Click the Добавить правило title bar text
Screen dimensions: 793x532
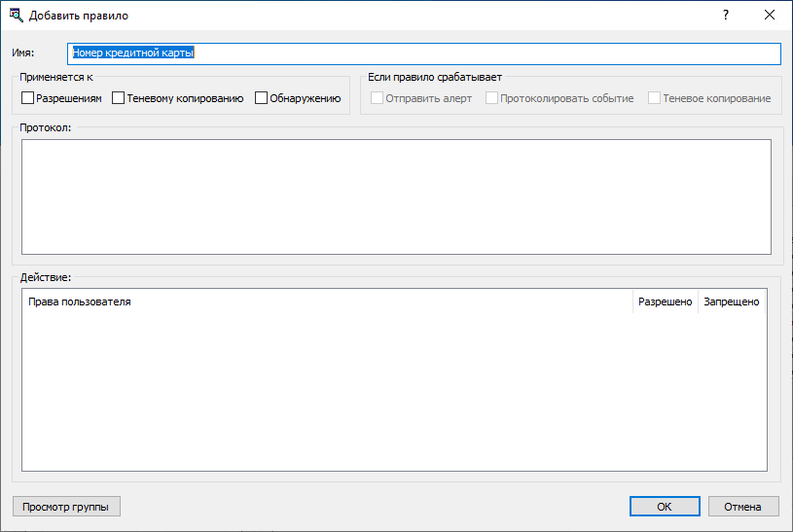point(79,16)
